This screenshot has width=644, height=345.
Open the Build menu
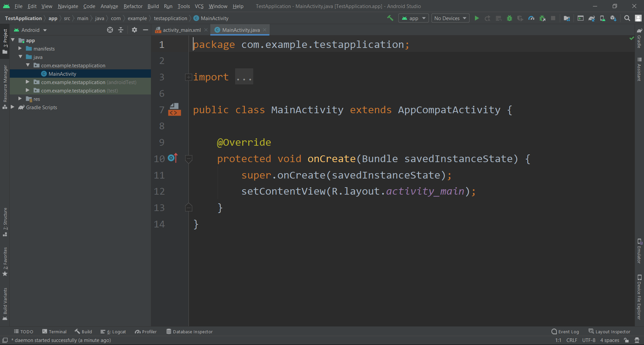[153, 6]
